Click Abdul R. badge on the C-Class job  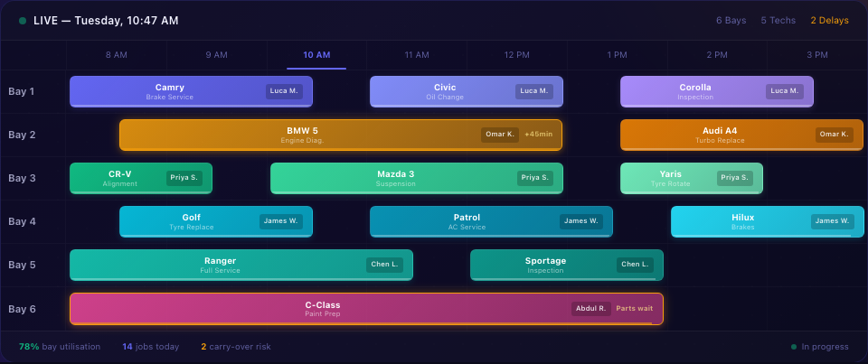591,309
